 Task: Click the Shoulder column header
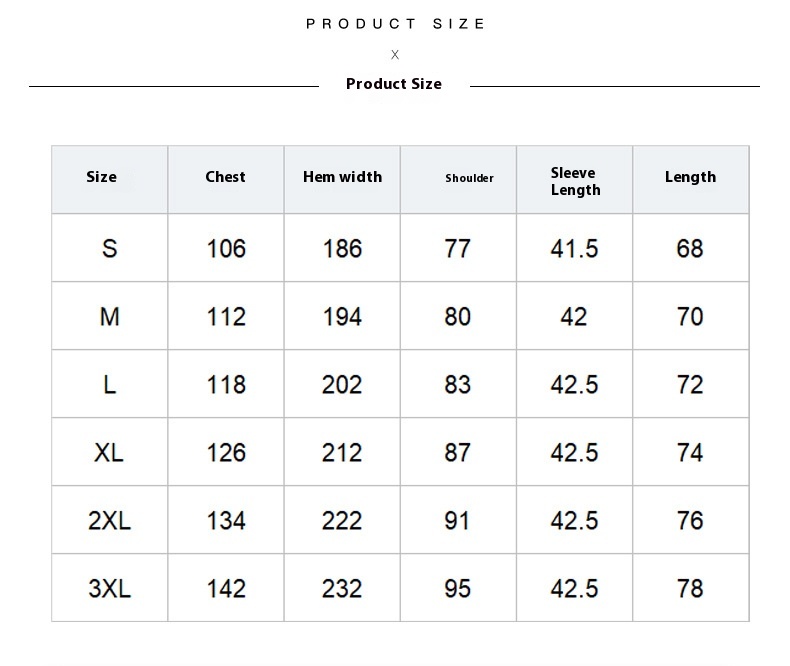469,178
